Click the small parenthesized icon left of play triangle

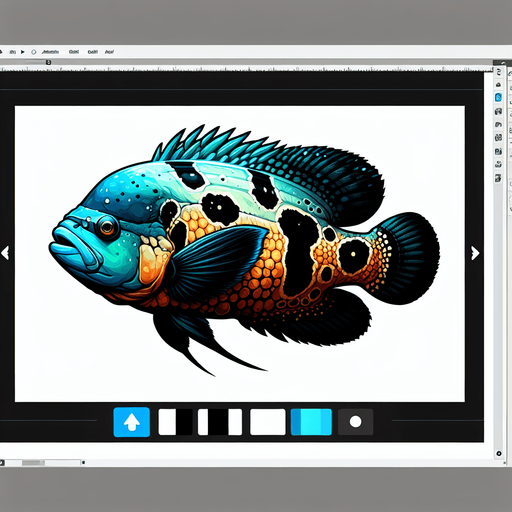pyautogui.click(x=13, y=52)
